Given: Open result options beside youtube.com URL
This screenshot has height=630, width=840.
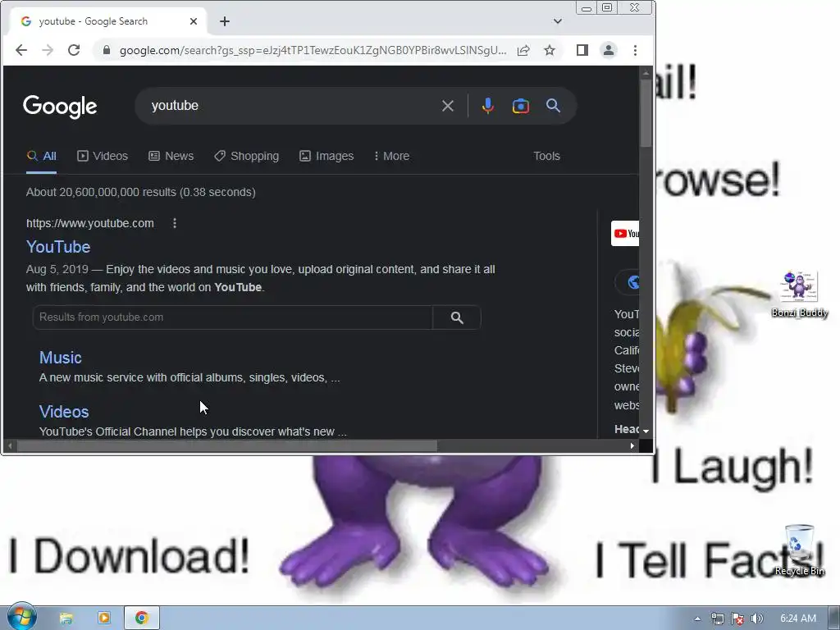Looking at the screenshot, I should 175,223.
